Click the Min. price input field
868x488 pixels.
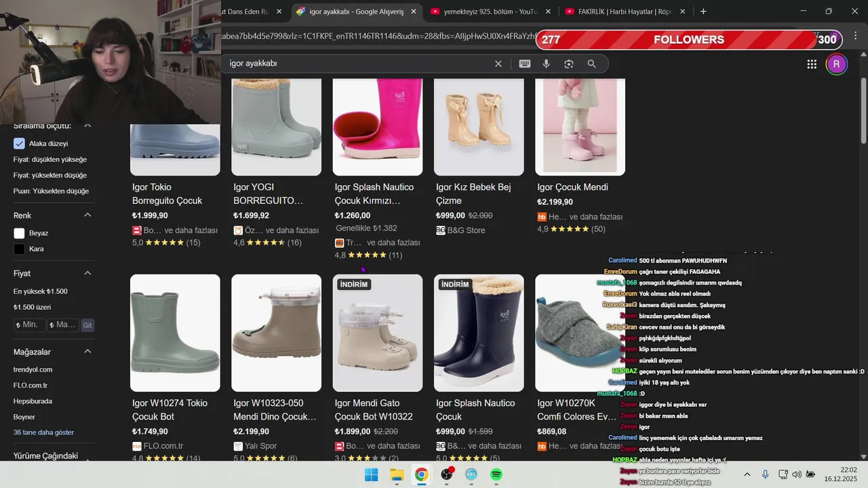tap(29, 325)
